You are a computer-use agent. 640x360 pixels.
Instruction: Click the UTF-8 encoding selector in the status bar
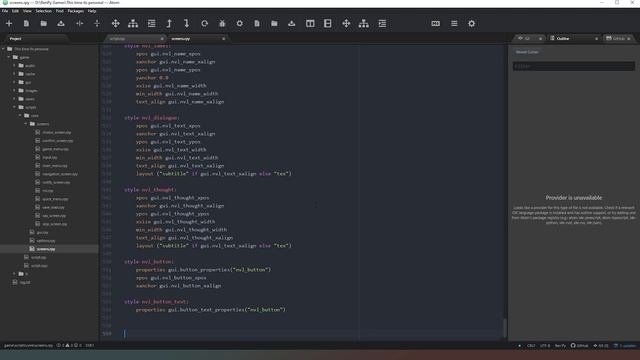(x=545, y=346)
